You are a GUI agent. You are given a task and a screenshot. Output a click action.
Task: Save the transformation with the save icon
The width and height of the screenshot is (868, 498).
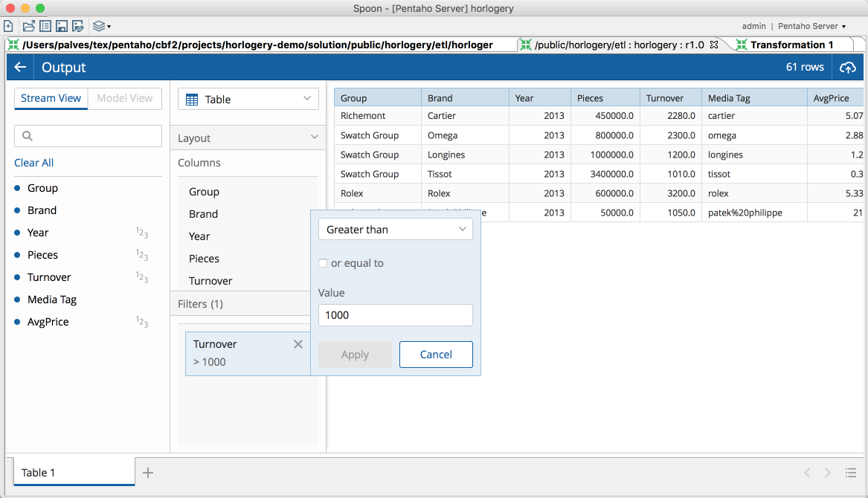[x=61, y=25]
